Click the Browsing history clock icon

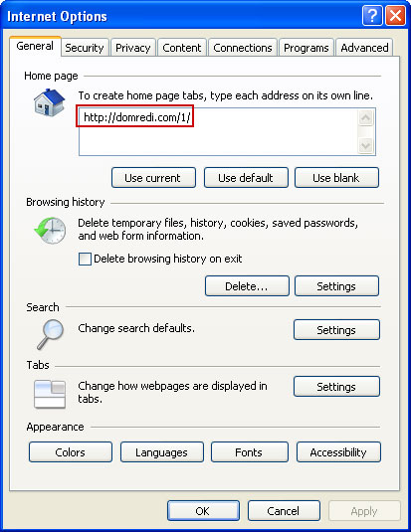[50, 231]
